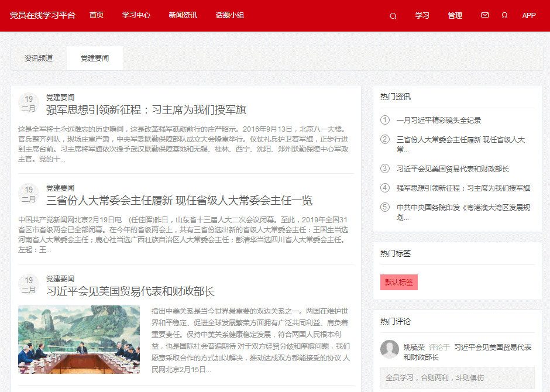Open 话题小组 from the top menu
Screen dimensions: 550x392
coord(229,15)
